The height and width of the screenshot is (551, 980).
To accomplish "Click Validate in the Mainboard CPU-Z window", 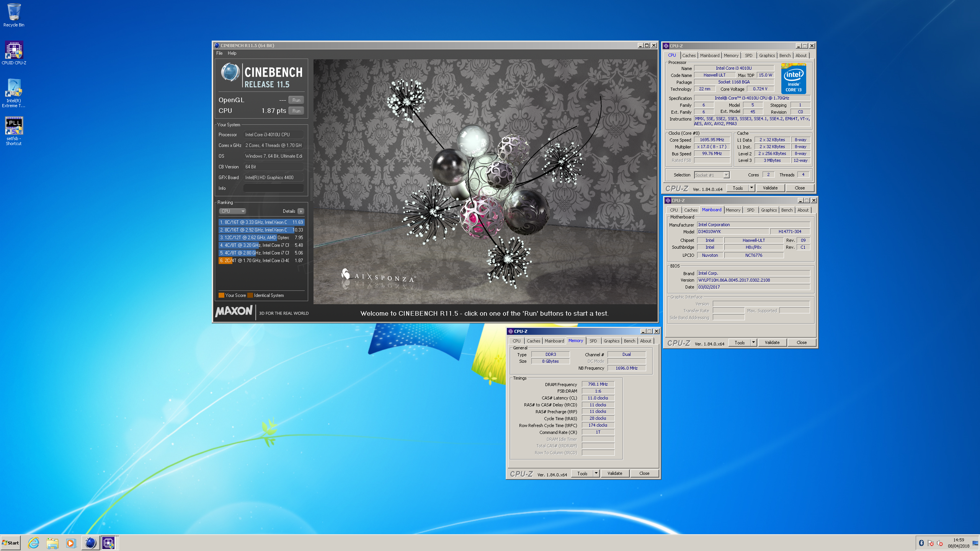I will coord(772,343).
